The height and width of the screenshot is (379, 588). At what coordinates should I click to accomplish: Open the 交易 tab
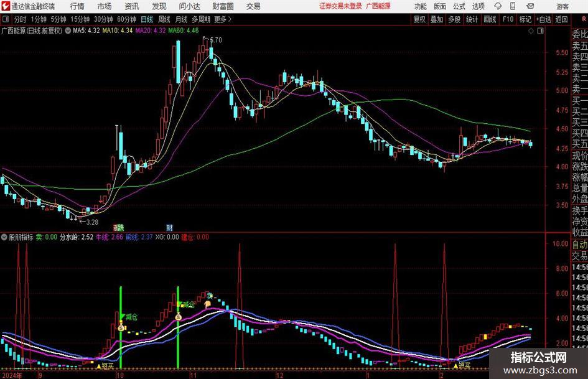click(x=253, y=6)
